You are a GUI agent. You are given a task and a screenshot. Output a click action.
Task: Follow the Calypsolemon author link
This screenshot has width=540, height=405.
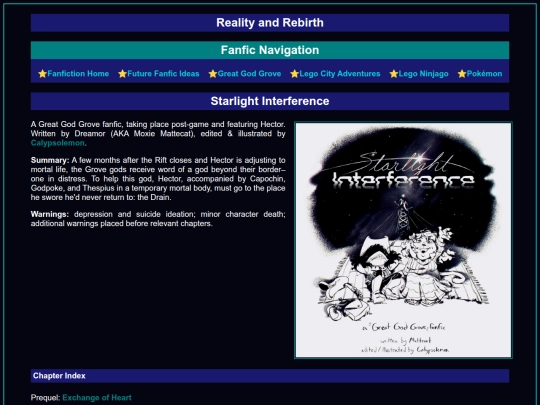pos(58,143)
